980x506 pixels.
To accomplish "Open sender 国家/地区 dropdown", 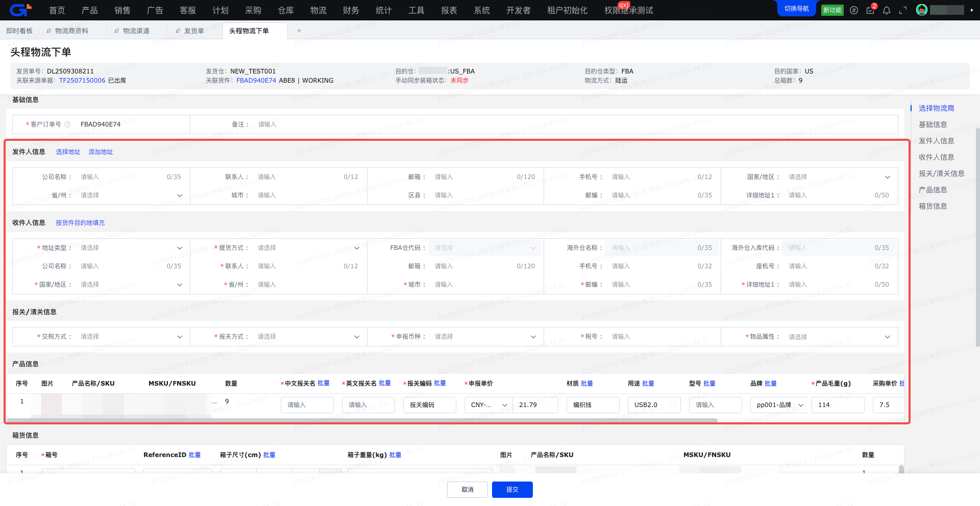I will [839, 177].
